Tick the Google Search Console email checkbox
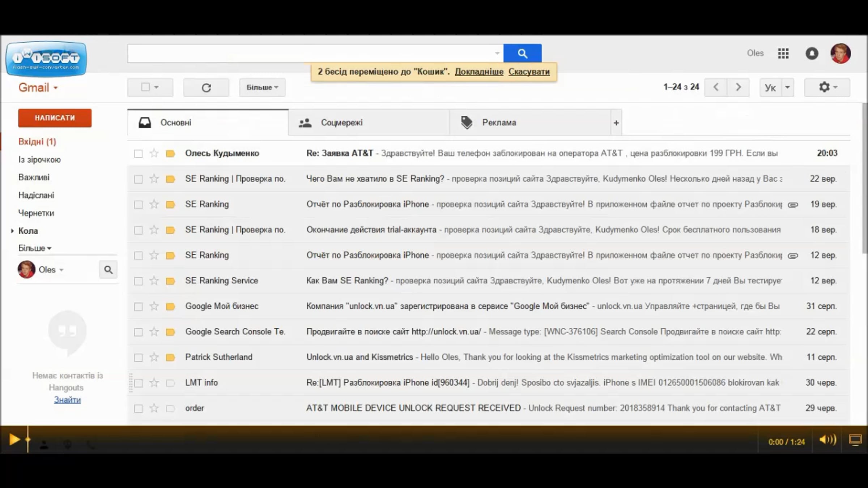 138,332
